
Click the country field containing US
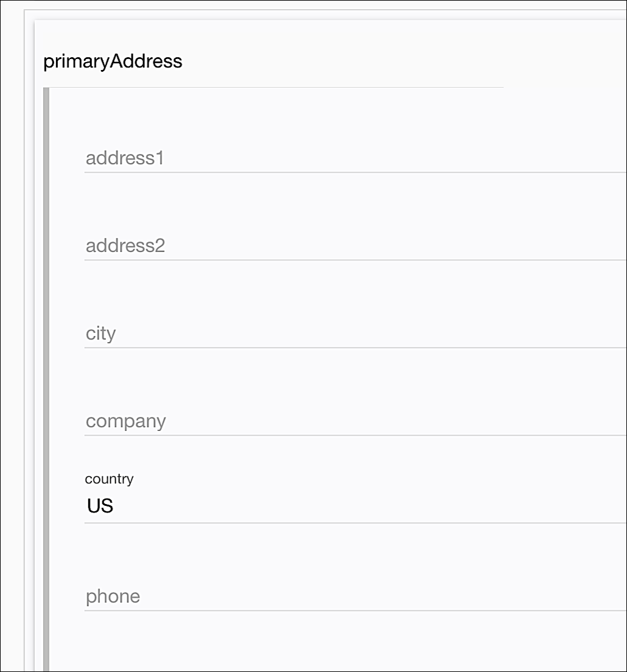[353, 506]
